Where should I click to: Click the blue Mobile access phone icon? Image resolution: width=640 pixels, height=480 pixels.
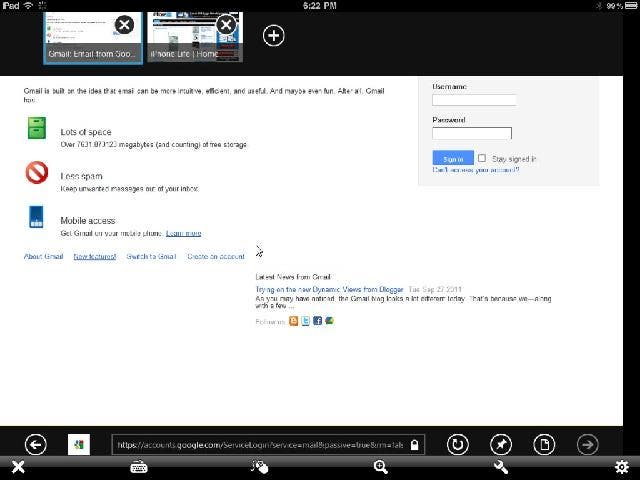pos(36,216)
